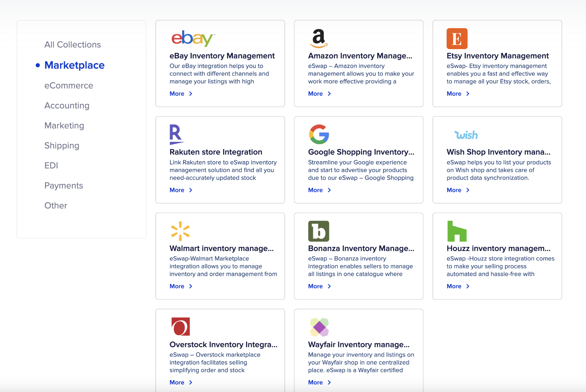The height and width of the screenshot is (392, 586).
Task: Open eBay Inventory Management title
Action: tap(222, 56)
